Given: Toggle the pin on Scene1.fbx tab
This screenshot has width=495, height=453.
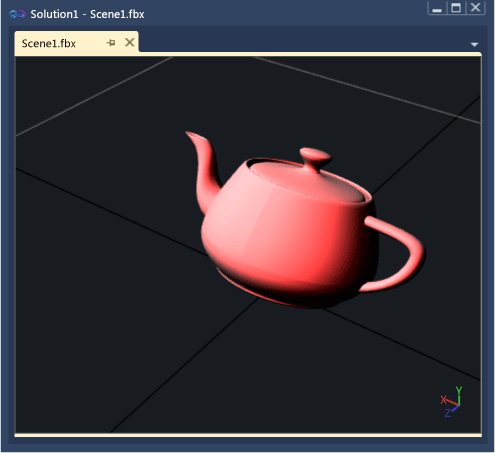Looking at the screenshot, I should (111, 43).
